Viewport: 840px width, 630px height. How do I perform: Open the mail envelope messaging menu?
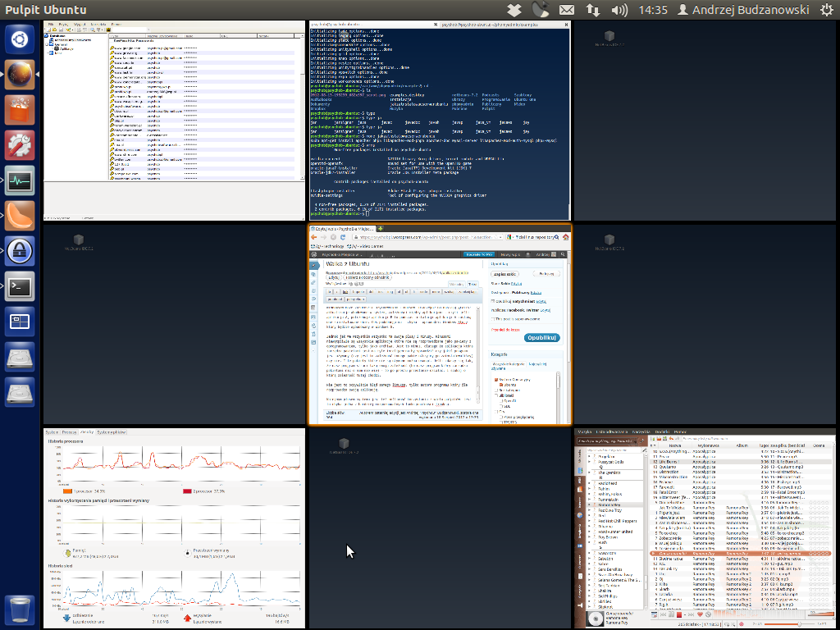(x=567, y=10)
